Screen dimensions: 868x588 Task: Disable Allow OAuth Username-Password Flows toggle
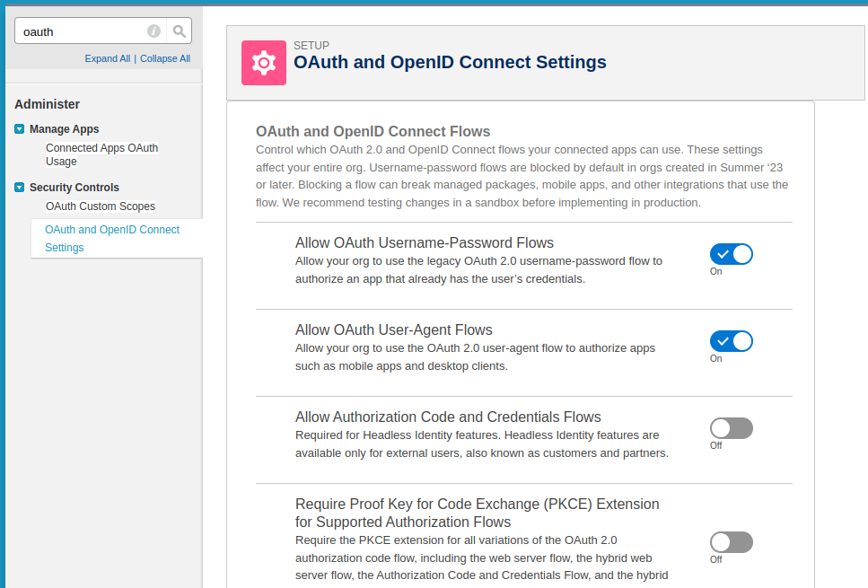[x=732, y=254]
